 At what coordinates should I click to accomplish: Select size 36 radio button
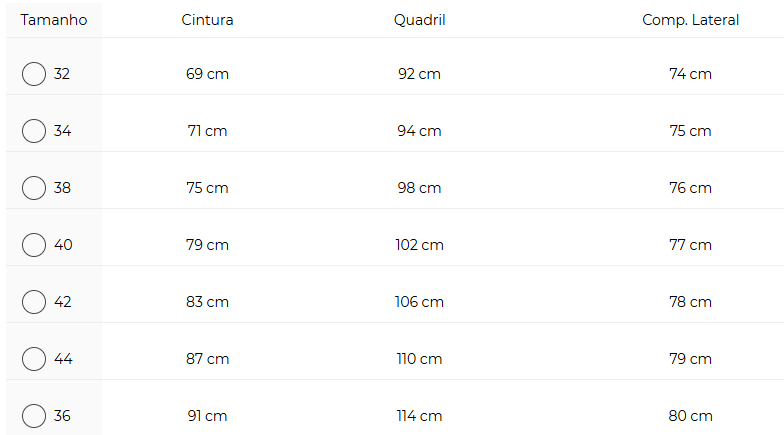point(34,416)
